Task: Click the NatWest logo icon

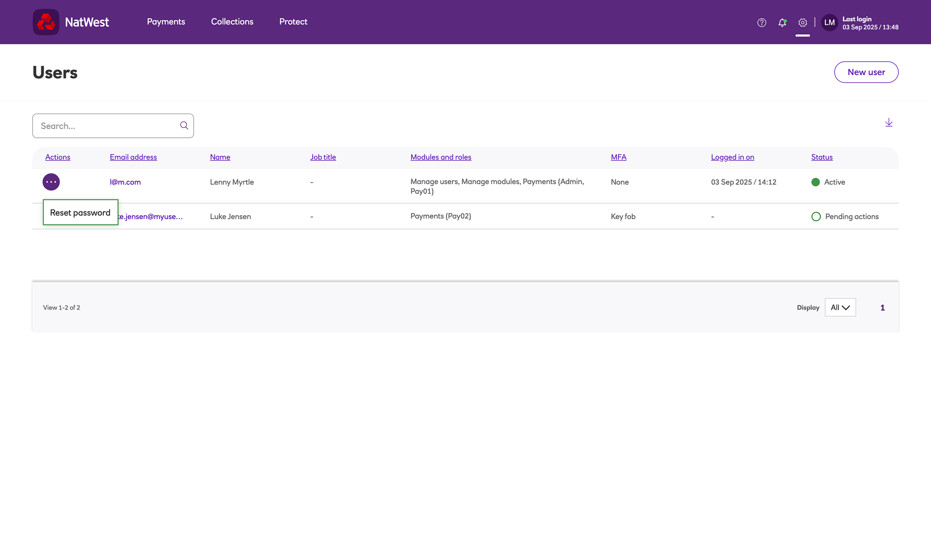Action: click(x=46, y=22)
